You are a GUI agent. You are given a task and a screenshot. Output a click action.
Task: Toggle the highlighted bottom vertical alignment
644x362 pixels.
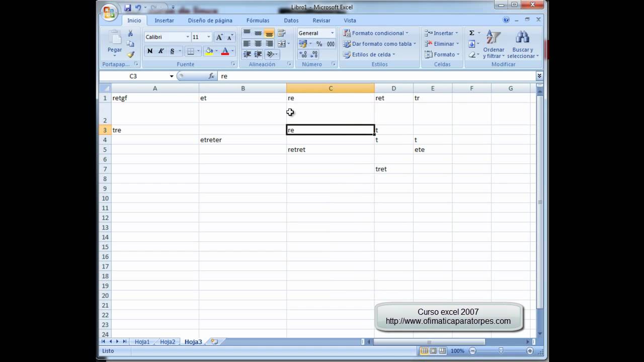(269, 33)
